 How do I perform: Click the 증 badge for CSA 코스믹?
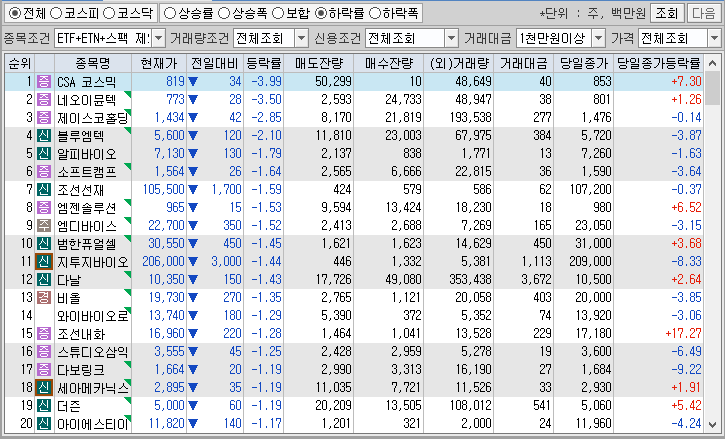click(x=44, y=82)
